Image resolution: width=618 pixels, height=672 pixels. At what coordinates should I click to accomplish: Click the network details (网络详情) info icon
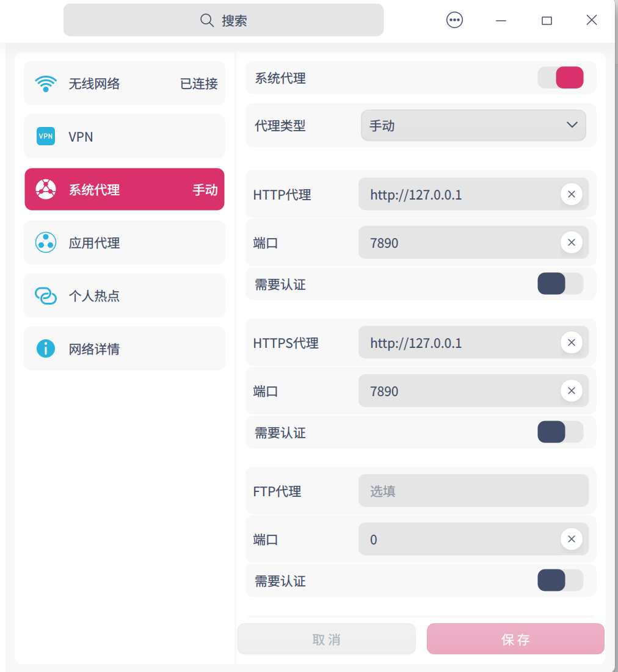coord(46,349)
